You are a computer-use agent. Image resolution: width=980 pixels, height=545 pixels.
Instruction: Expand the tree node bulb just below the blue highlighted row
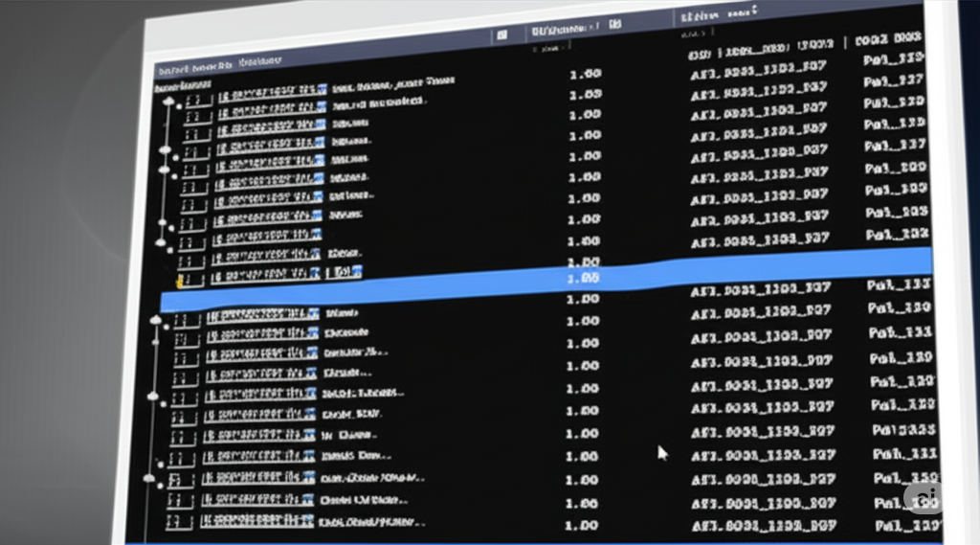pyautogui.click(x=156, y=320)
